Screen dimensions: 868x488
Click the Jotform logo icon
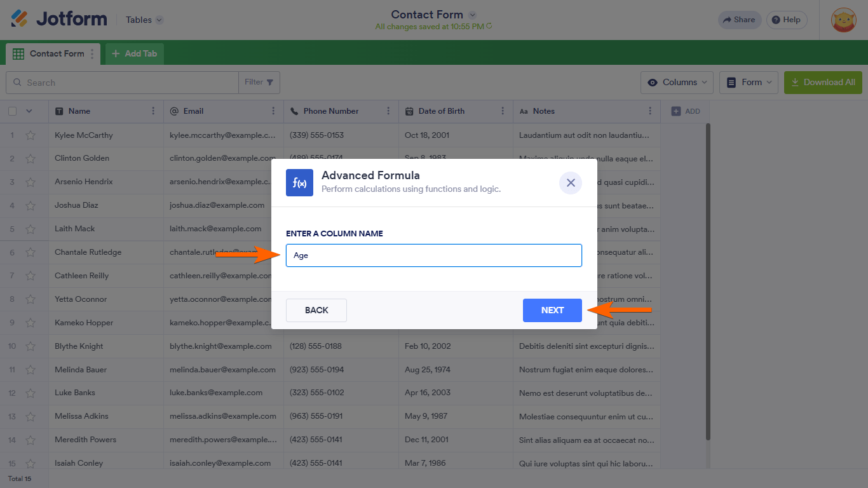coord(20,19)
